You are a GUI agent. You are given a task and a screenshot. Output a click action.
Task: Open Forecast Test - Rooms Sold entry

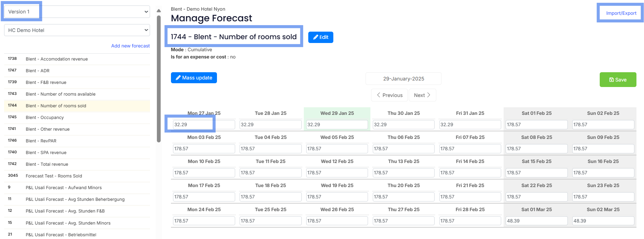(54, 176)
